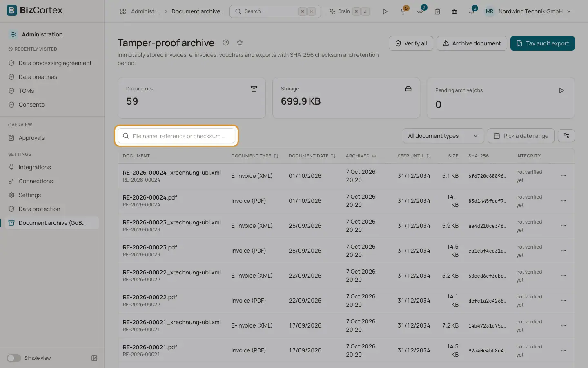Click the Verify all button
This screenshot has width=588, height=368.
point(411,43)
